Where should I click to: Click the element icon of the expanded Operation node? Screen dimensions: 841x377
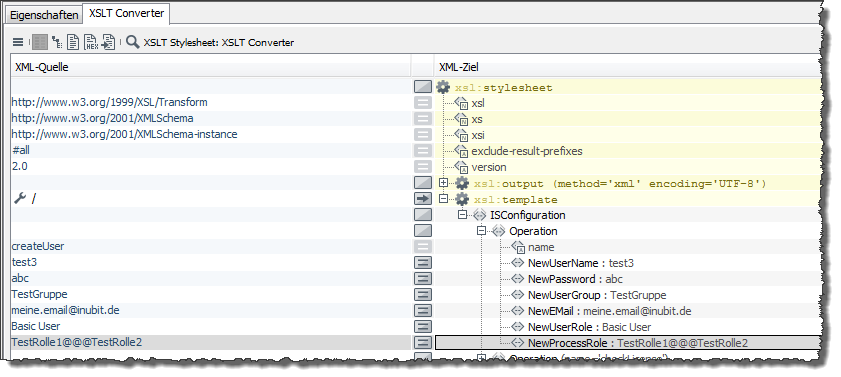[499, 231]
